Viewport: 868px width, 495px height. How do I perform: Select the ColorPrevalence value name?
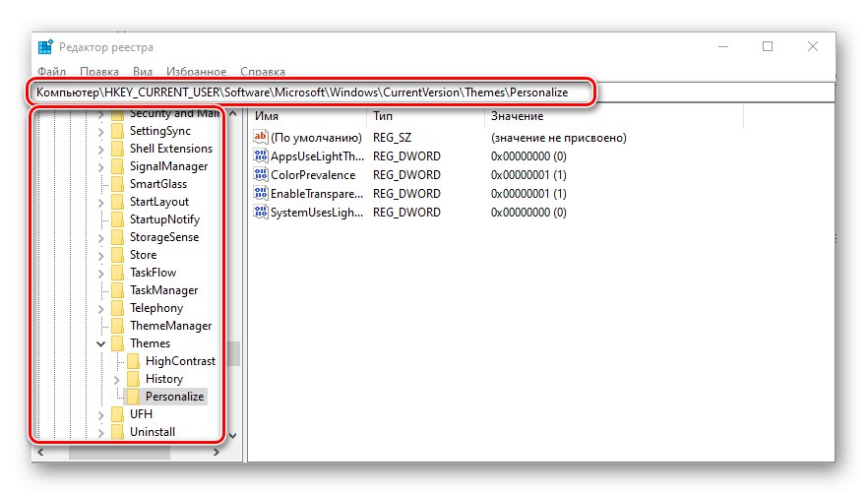tap(313, 175)
